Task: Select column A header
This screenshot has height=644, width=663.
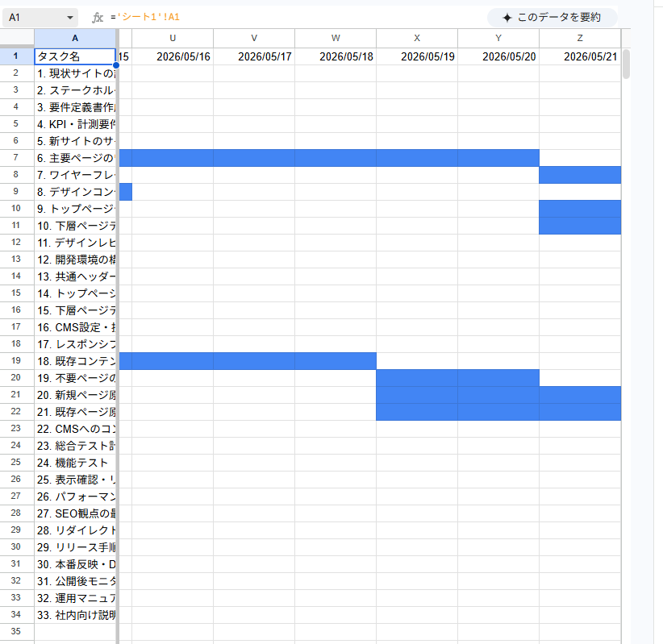Action: [x=75, y=38]
